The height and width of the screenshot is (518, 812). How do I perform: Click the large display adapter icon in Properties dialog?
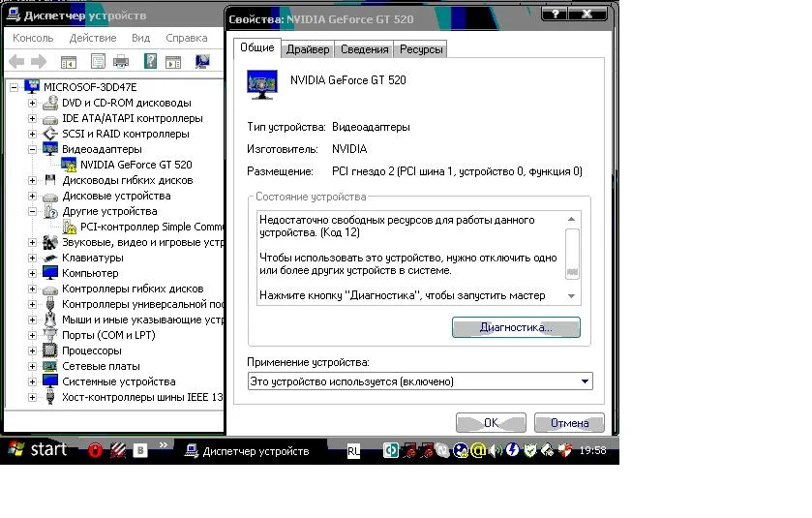click(x=262, y=84)
